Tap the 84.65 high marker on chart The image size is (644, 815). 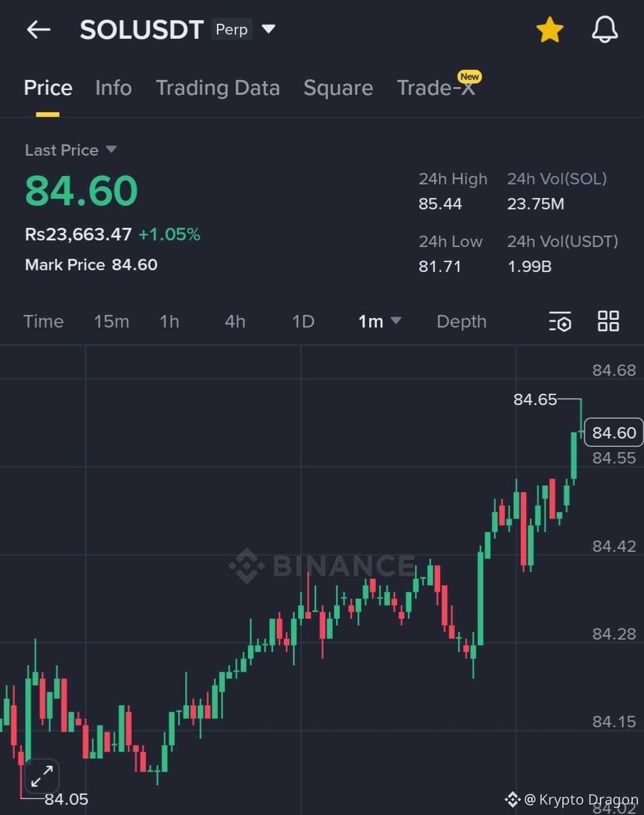coord(535,399)
